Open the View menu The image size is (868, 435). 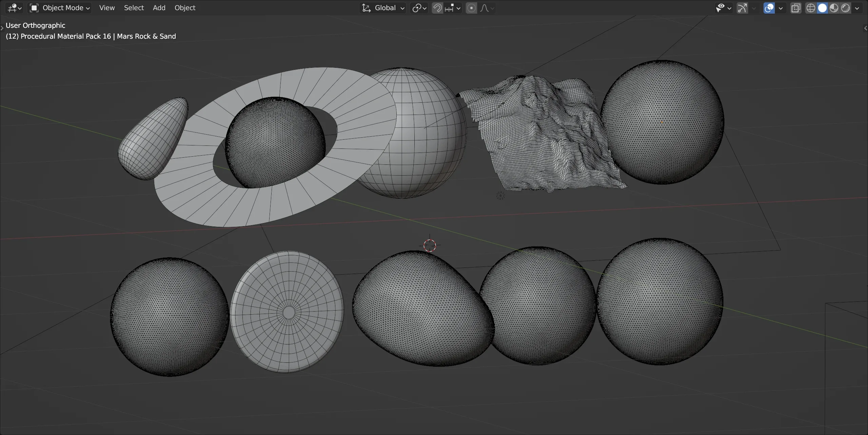[106, 7]
